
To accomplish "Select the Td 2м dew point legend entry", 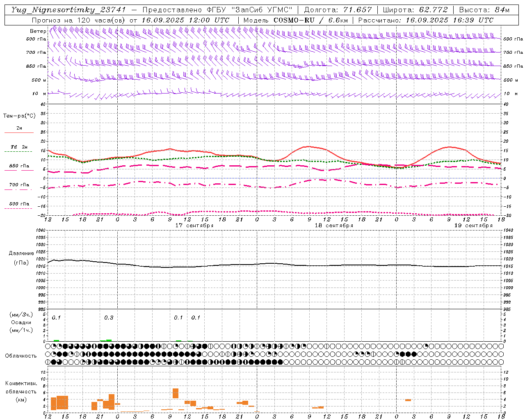I will tap(19, 147).
